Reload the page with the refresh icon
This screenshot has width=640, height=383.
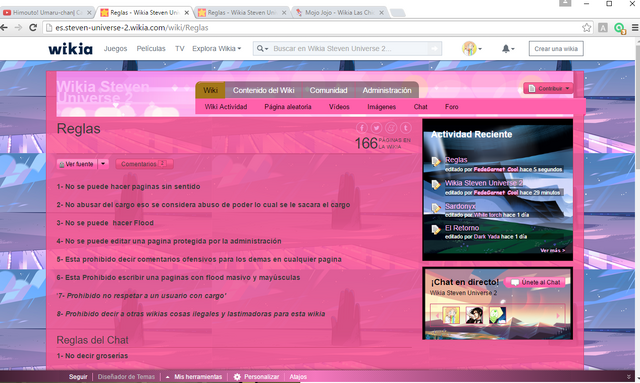(x=33, y=28)
